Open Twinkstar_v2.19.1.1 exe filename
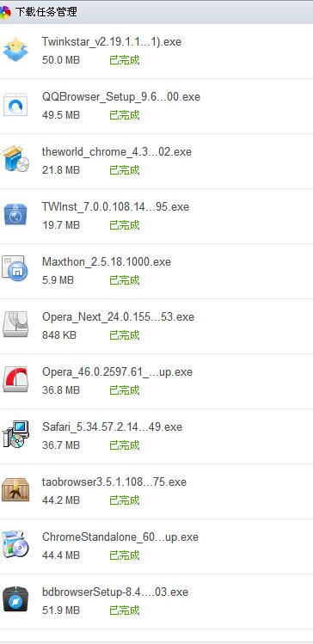The height and width of the screenshot is (644, 313). coord(111,42)
